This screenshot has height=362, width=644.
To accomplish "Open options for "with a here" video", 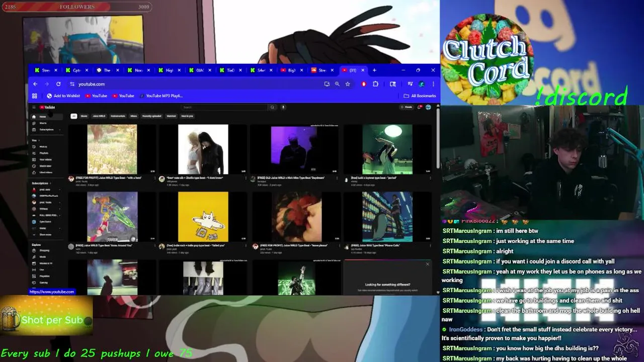I will [x=155, y=178].
